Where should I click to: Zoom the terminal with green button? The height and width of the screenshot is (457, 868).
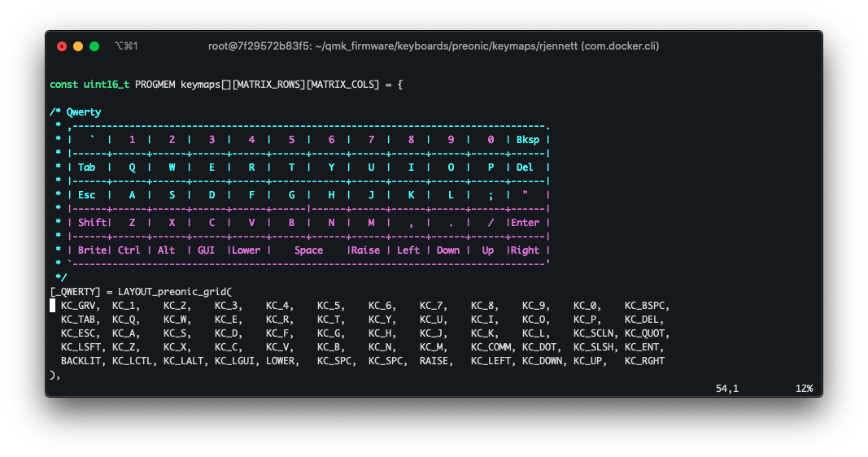point(94,46)
